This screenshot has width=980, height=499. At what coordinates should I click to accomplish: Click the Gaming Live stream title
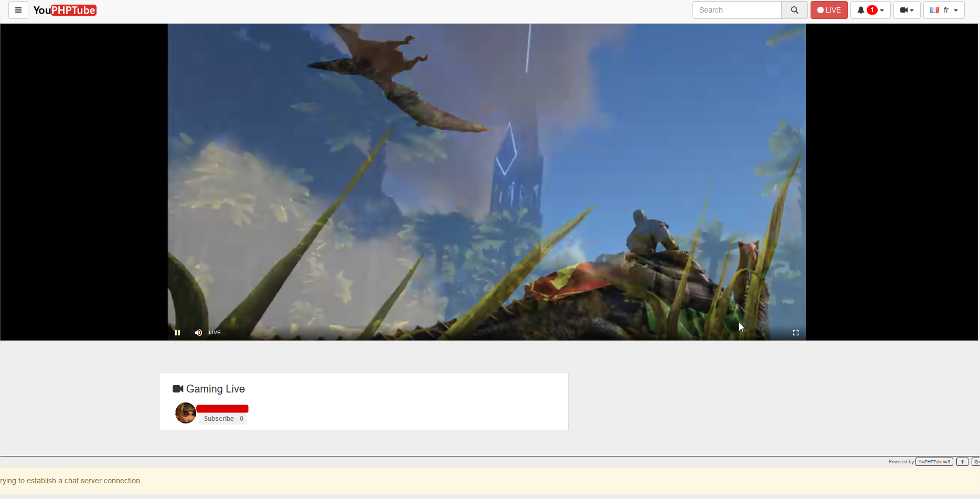pos(216,389)
